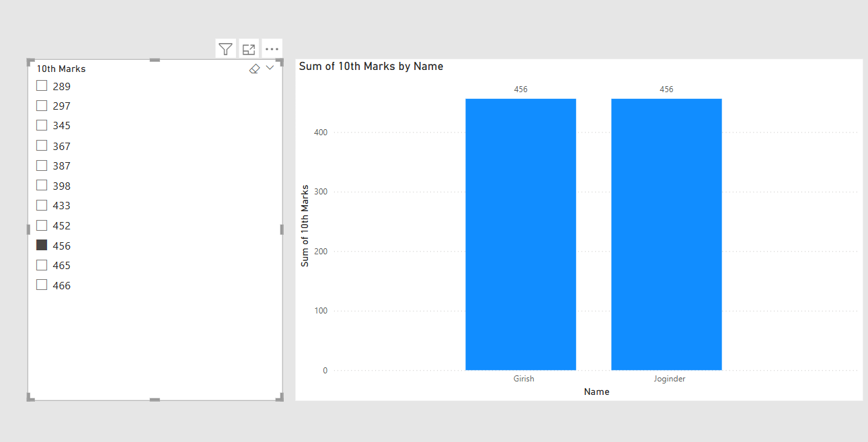
Task: Check 398 in the slicer list
Action: (41, 185)
